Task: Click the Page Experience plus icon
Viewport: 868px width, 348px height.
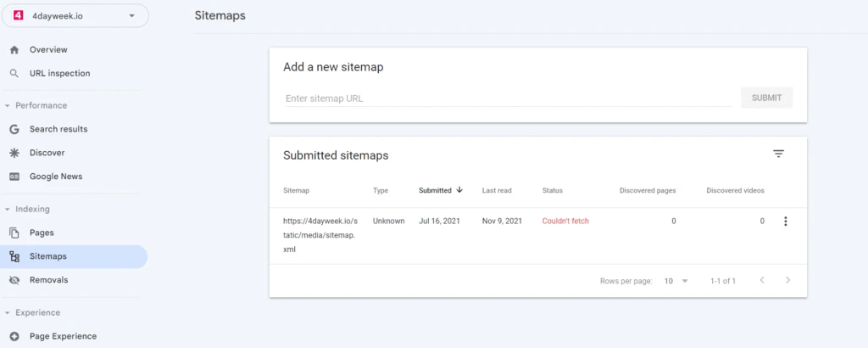Action: (14, 336)
